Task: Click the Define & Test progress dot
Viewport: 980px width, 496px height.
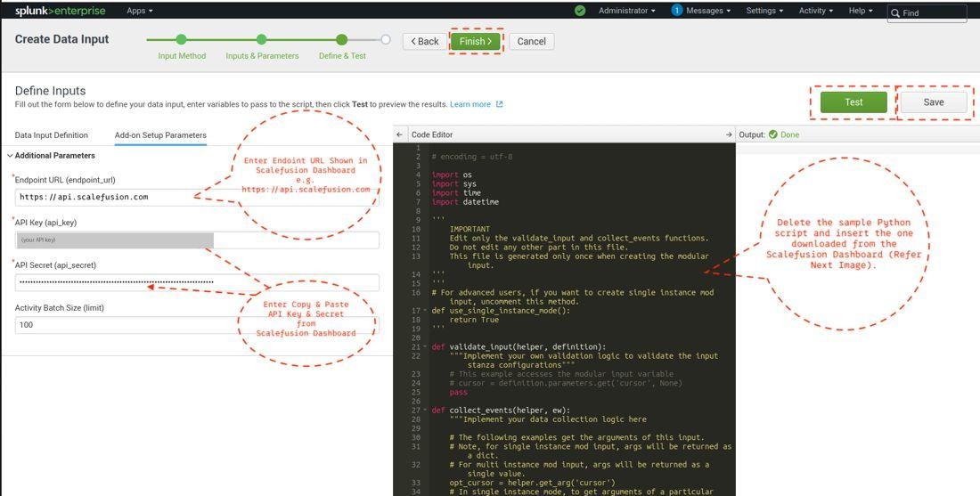Action: coord(341,39)
